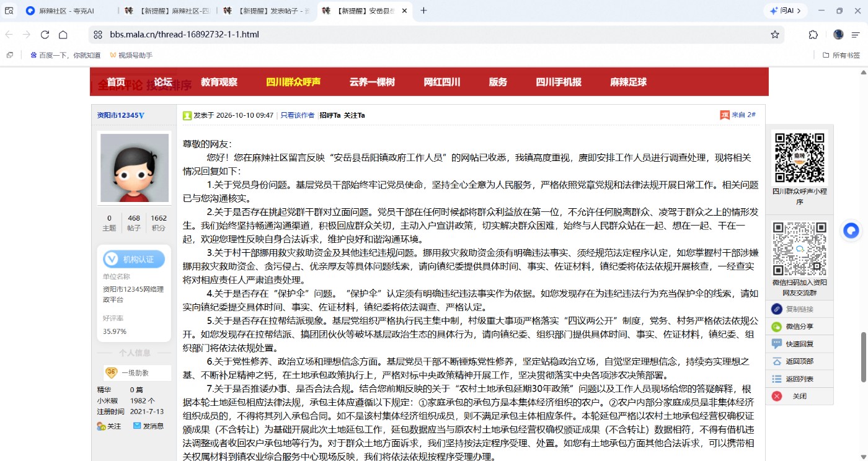Reload the current page
This screenshot has width=868, height=461.
45,35
